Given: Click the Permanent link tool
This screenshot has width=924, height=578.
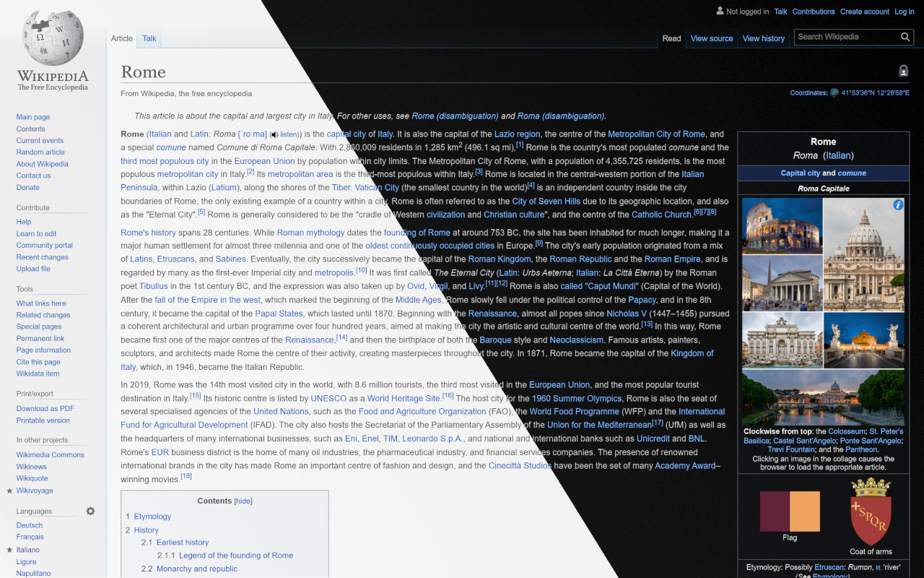Looking at the screenshot, I should point(40,338).
